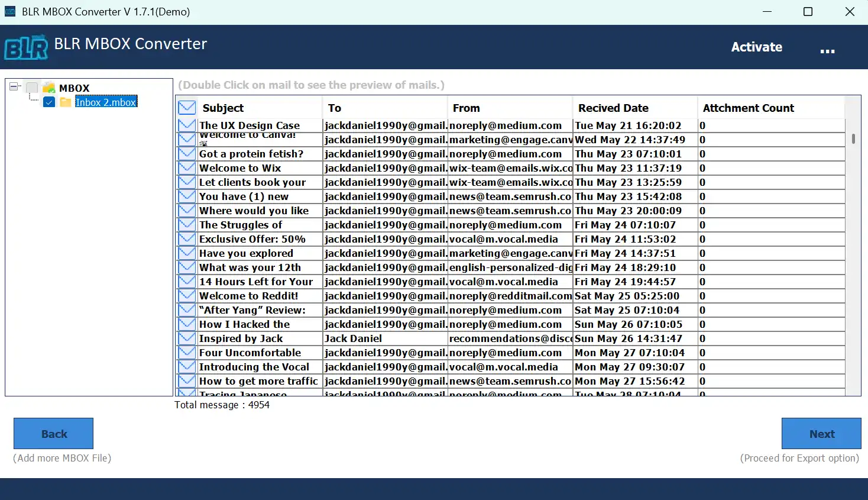The height and width of the screenshot is (500, 868).
Task: Select Inbox 2.mbox in the folder tree
Action: (x=106, y=102)
